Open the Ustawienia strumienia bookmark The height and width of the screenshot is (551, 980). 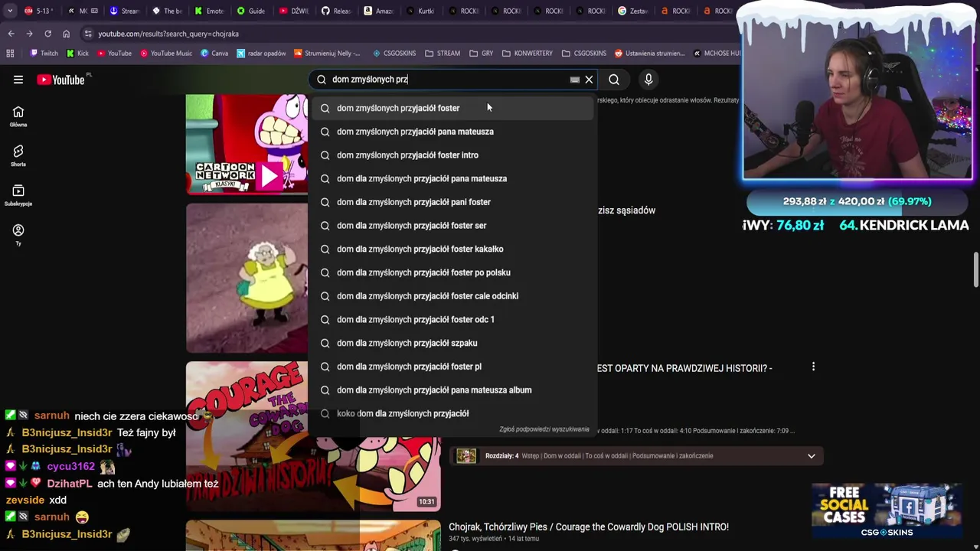(x=649, y=54)
